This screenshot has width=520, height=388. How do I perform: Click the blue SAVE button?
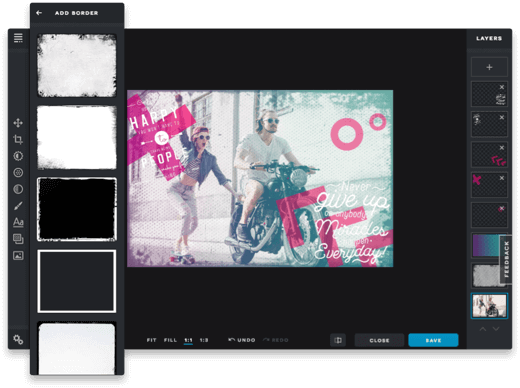pos(433,340)
